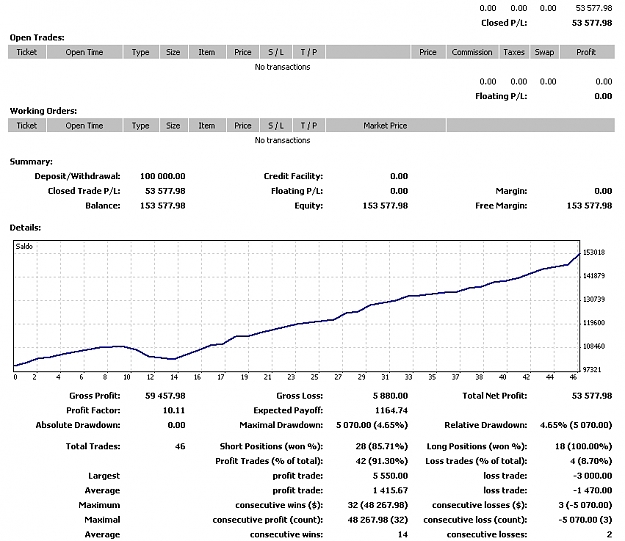Click largest profit trade value 5 550.00
The image size is (625, 541).
[x=390, y=476]
